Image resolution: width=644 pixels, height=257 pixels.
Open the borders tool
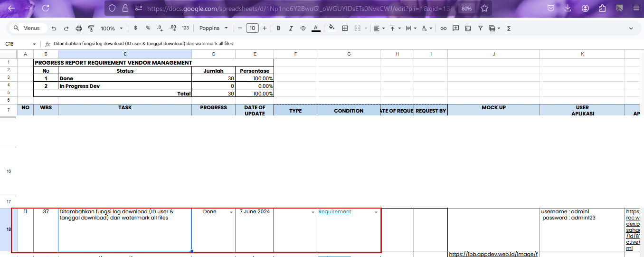click(345, 29)
